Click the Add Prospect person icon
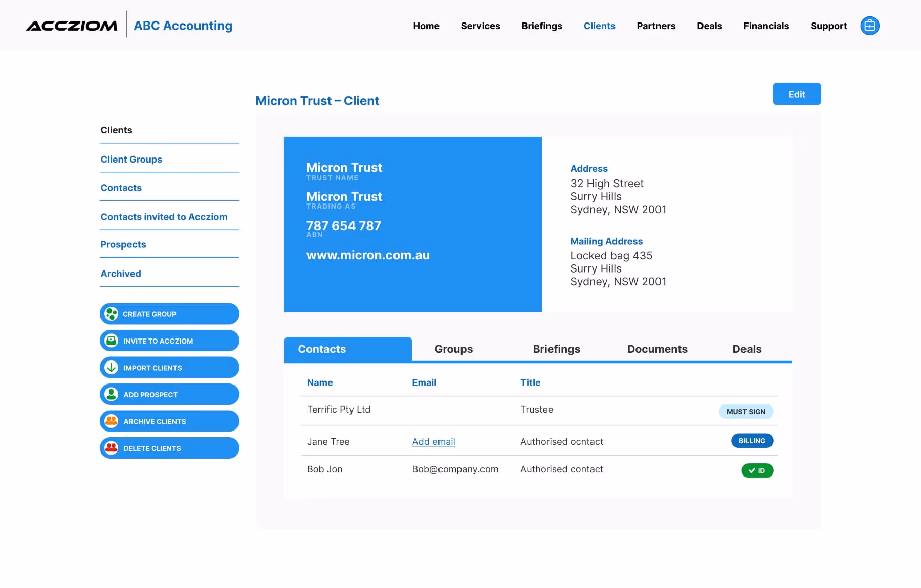 click(x=111, y=394)
